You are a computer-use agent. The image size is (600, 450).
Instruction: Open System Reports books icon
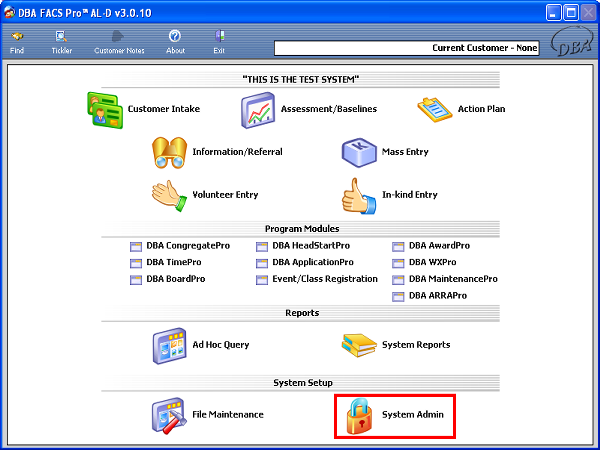click(x=359, y=345)
